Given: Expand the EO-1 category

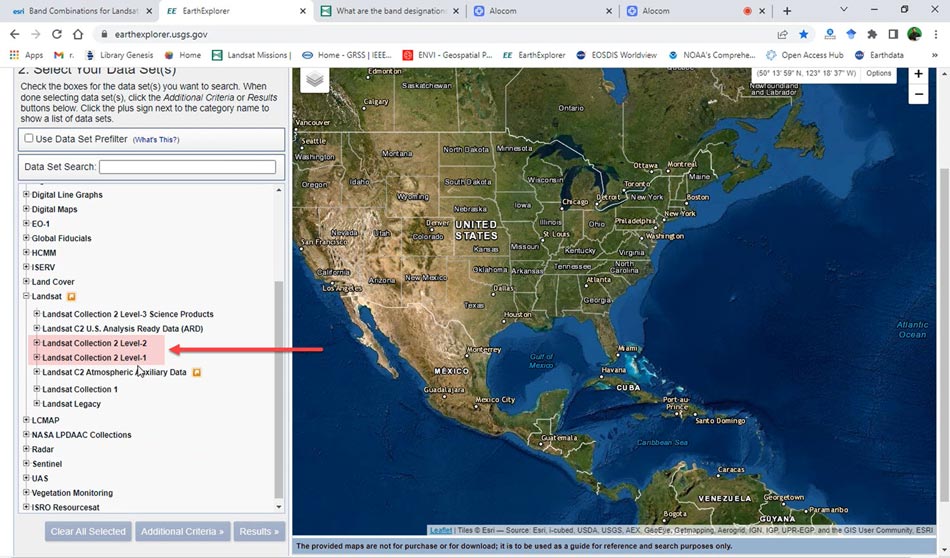Looking at the screenshot, I should pos(26,224).
